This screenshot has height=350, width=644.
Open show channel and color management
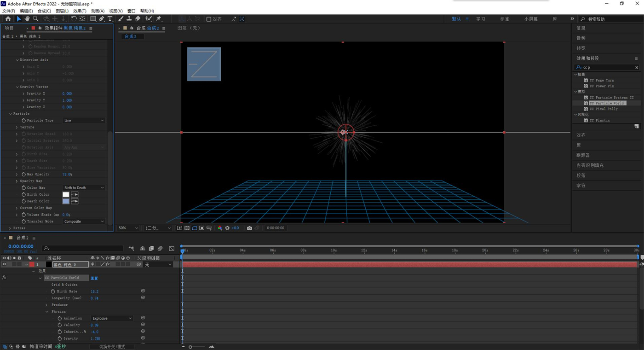point(220,228)
